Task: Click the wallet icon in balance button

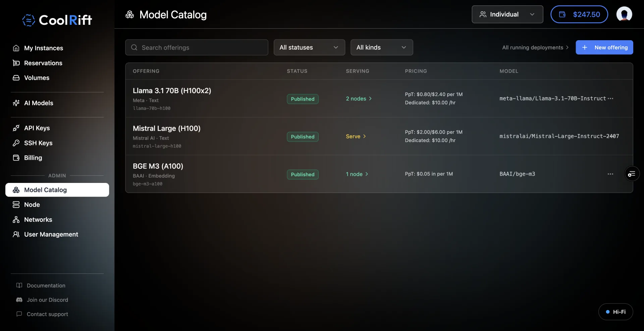Action: pos(562,14)
